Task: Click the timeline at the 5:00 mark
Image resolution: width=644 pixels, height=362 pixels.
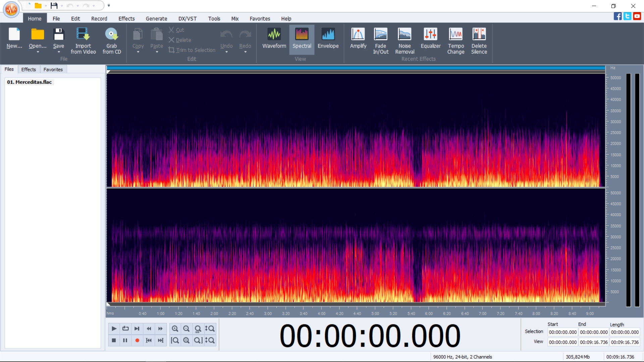Action: (x=375, y=313)
